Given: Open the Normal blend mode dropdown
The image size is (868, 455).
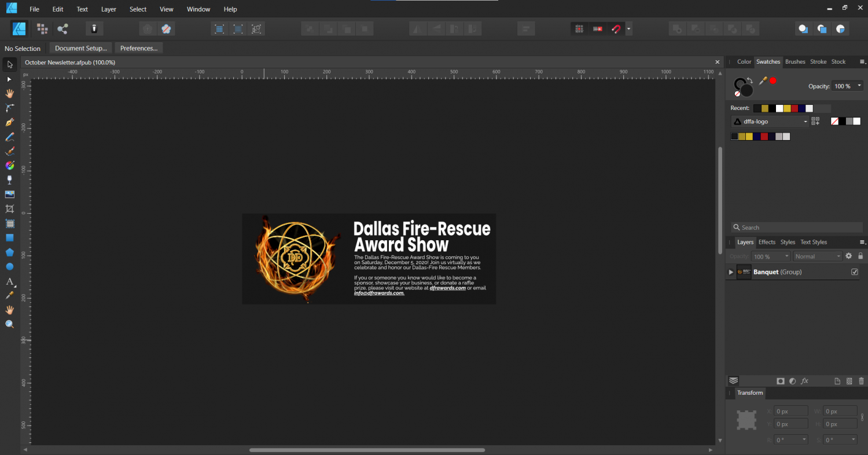Looking at the screenshot, I should 818,256.
